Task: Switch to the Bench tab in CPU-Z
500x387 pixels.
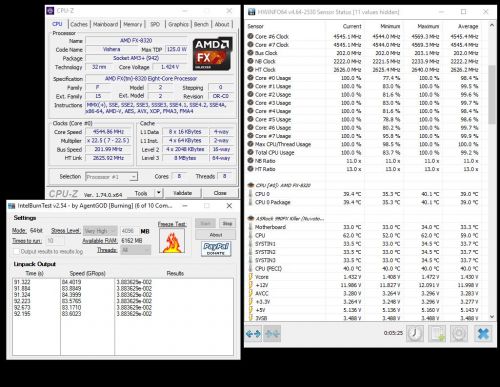Action: pos(201,24)
